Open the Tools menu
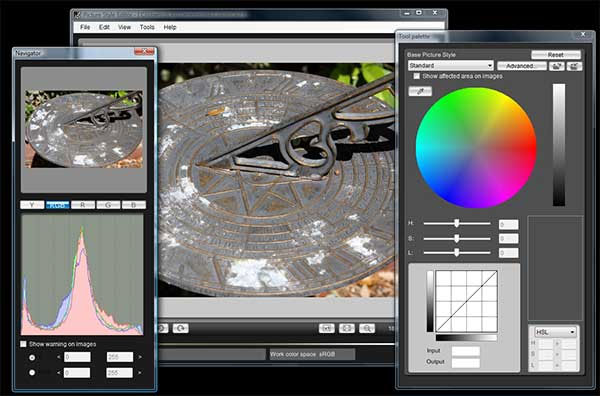Screen dimensions: 600x396 click(147, 27)
